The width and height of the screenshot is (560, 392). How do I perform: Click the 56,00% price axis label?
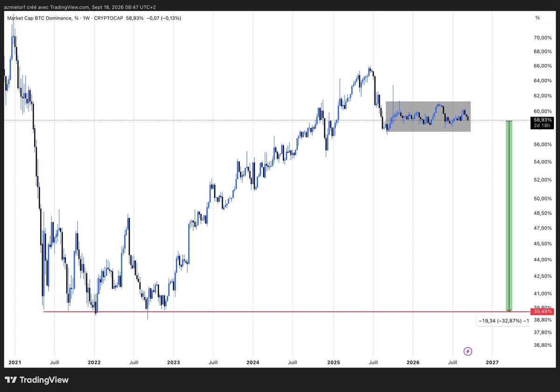pos(543,145)
